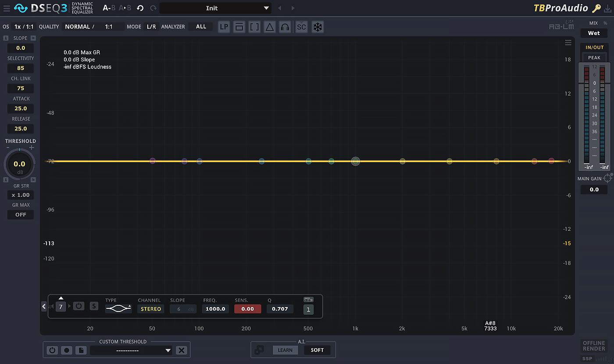The width and height of the screenshot is (614, 364).
Task: Toggle the LP linear phase button
Action: click(224, 27)
